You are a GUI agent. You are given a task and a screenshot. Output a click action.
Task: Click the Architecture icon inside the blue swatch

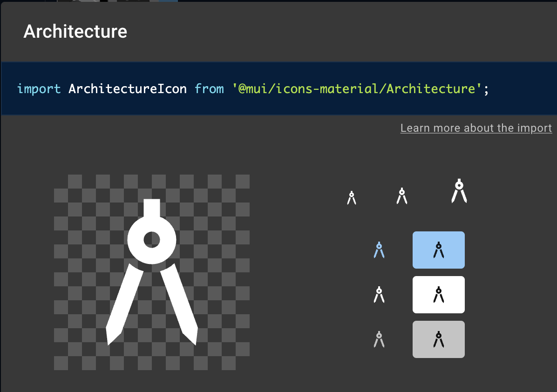438,250
